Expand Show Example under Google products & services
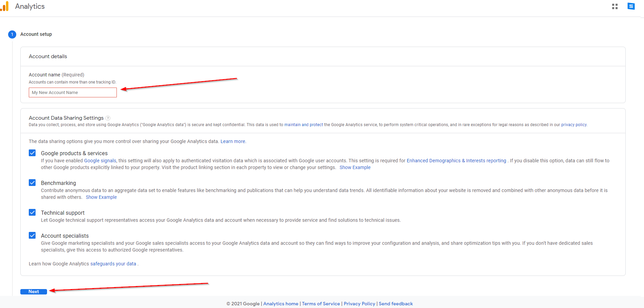 click(x=355, y=167)
